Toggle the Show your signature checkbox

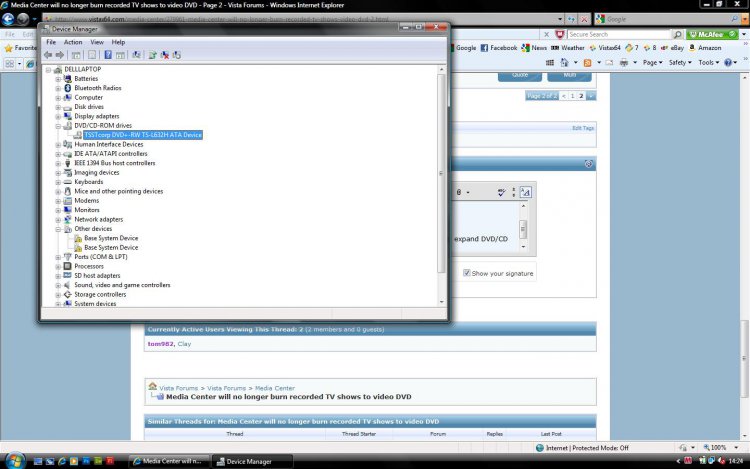[466, 273]
